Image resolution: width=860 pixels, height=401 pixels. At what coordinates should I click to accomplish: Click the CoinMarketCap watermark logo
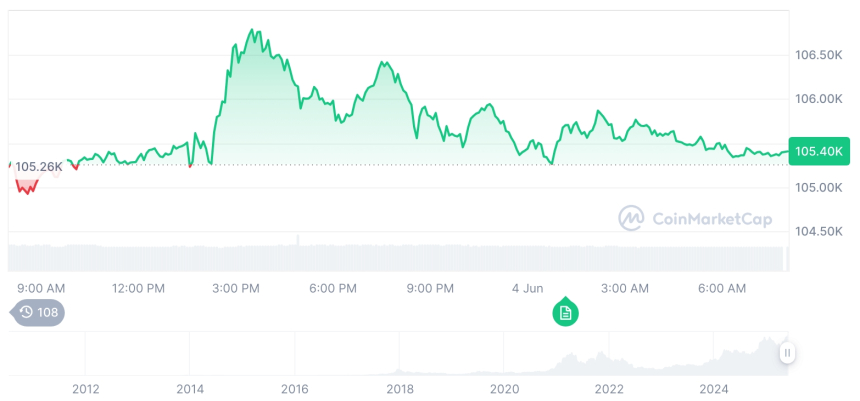click(x=630, y=219)
